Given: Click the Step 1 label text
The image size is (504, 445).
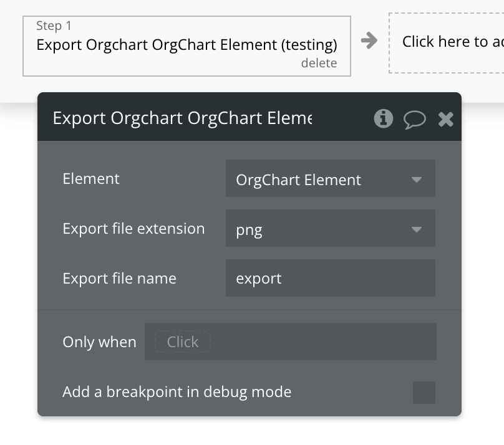Looking at the screenshot, I should [x=54, y=26].
